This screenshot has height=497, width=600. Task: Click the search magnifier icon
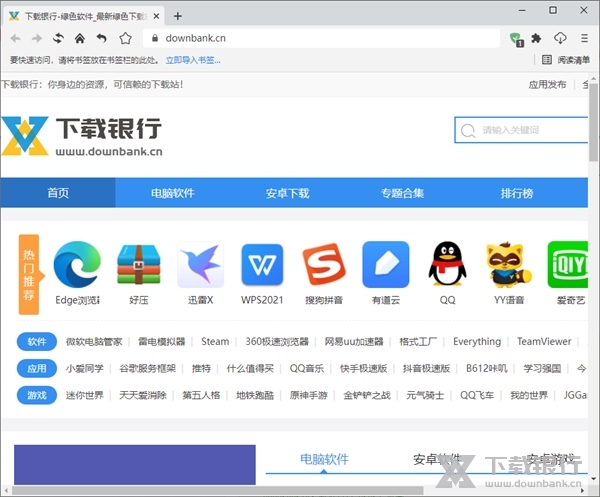(x=468, y=130)
